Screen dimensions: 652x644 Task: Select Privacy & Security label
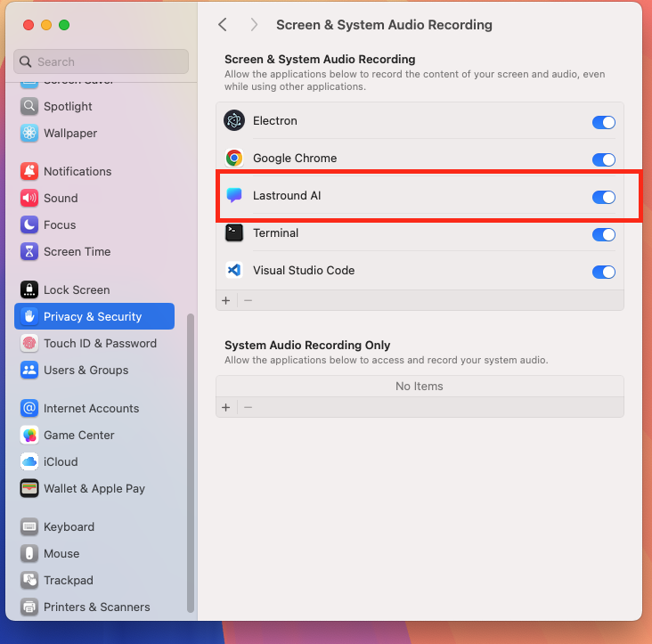click(x=93, y=316)
